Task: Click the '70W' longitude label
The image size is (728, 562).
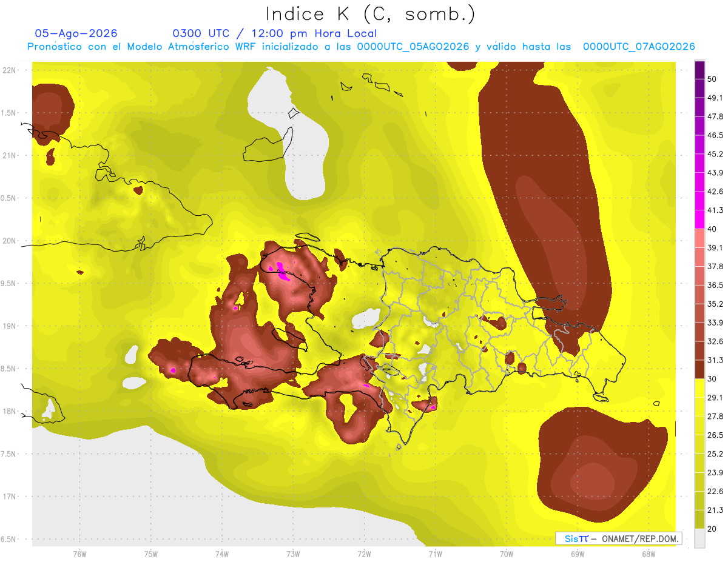Action: click(x=507, y=554)
